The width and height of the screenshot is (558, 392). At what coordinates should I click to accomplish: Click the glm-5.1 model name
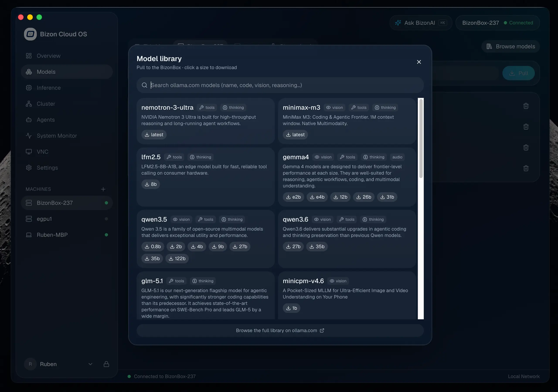click(x=152, y=281)
